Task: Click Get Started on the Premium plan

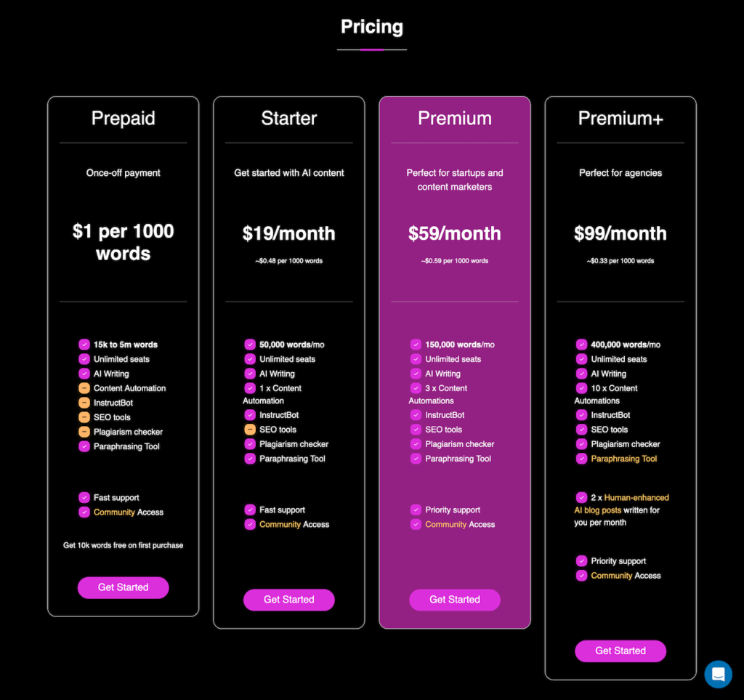Action: click(x=455, y=600)
